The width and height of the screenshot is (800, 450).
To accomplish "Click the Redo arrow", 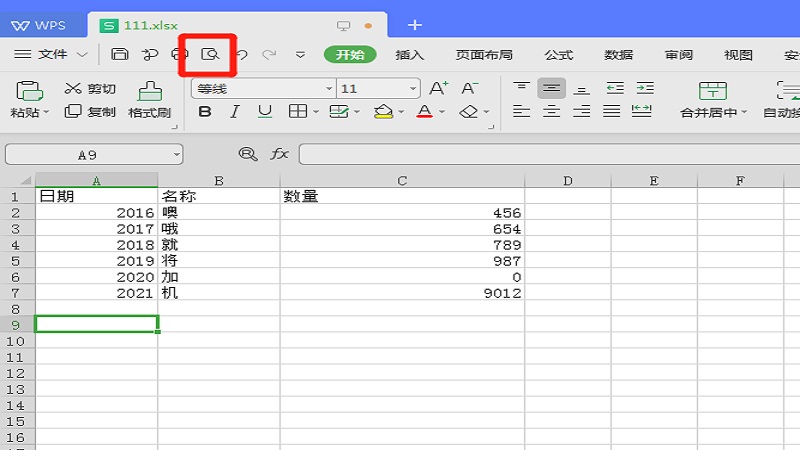I will click(x=269, y=54).
